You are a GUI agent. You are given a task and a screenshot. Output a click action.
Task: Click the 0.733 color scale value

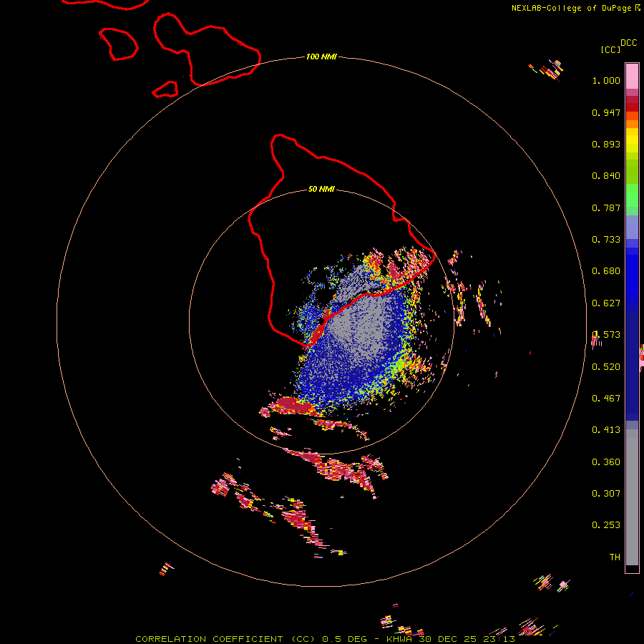click(x=606, y=240)
